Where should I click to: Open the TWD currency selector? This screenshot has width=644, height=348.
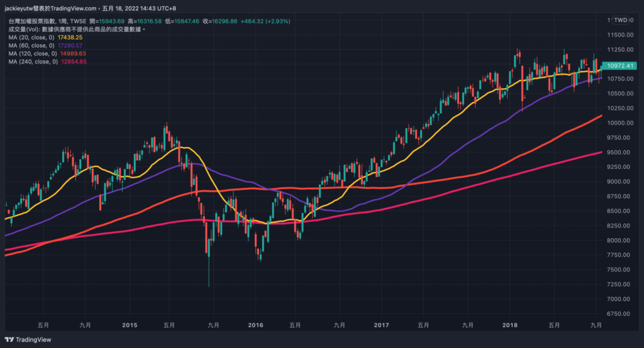[621, 20]
